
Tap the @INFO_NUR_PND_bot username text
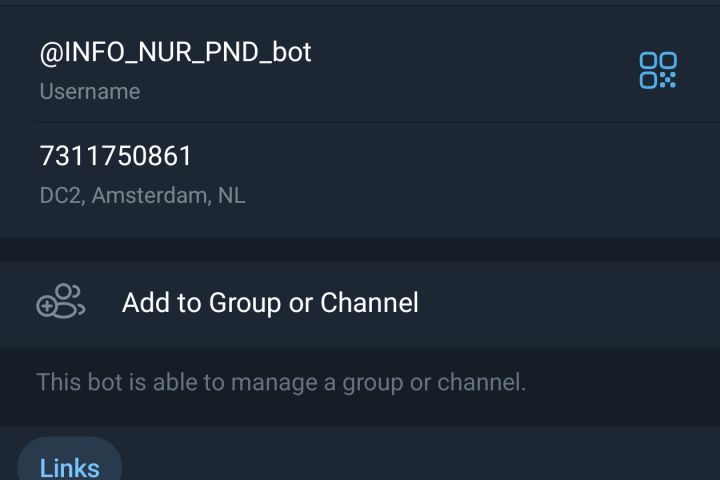pyautogui.click(x=176, y=52)
